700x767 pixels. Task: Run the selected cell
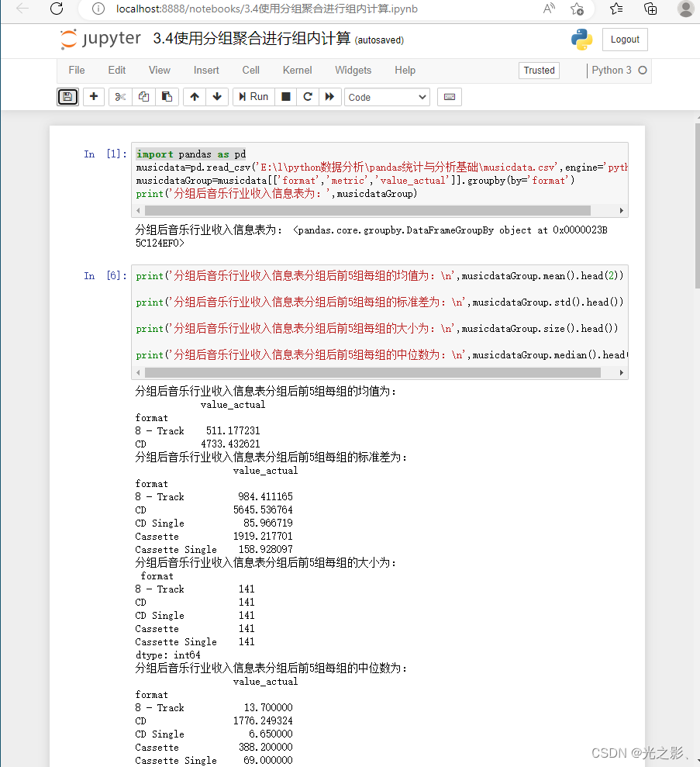pos(253,96)
